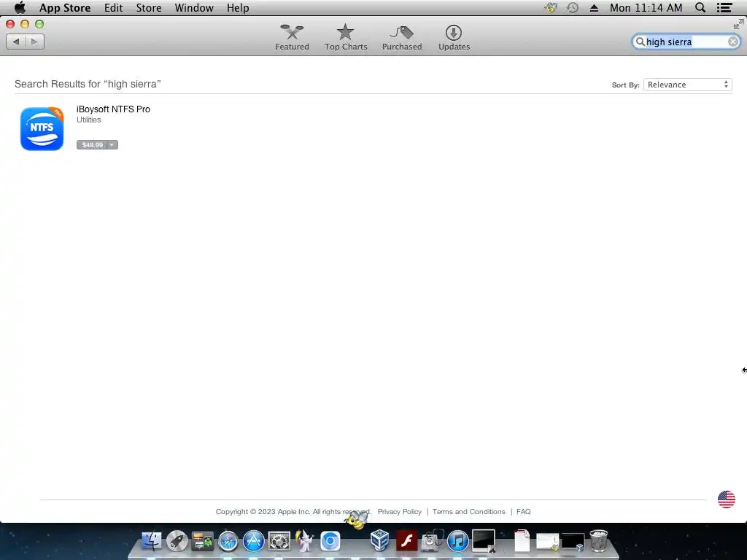This screenshot has height=560, width=747.
Task: Open the Featured section in toolbar
Action: click(292, 38)
